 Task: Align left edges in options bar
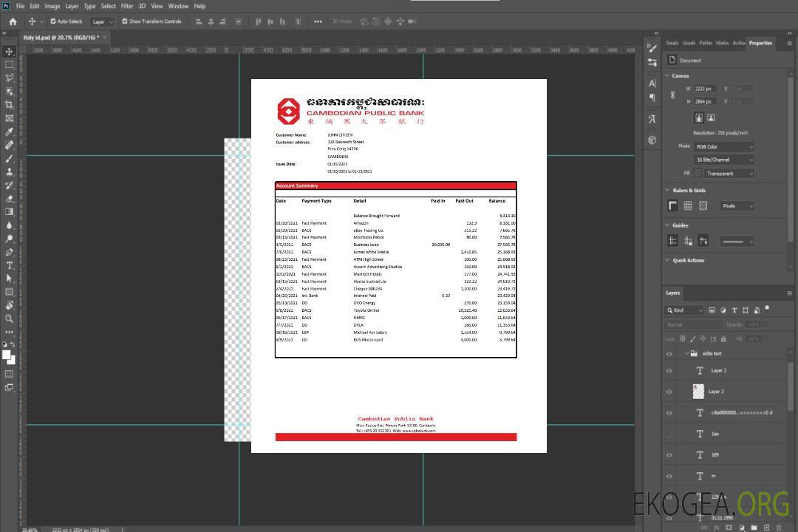(x=199, y=21)
